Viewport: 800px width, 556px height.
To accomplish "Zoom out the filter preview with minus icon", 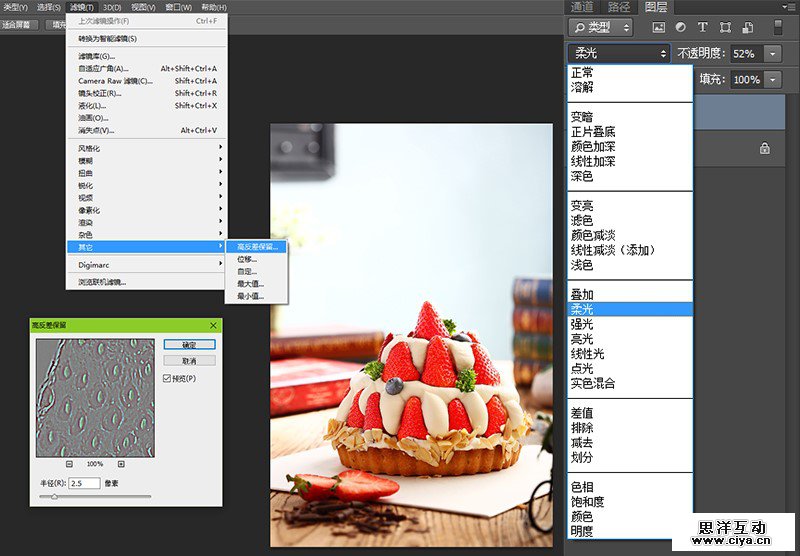I will click(x=69, y=464).
